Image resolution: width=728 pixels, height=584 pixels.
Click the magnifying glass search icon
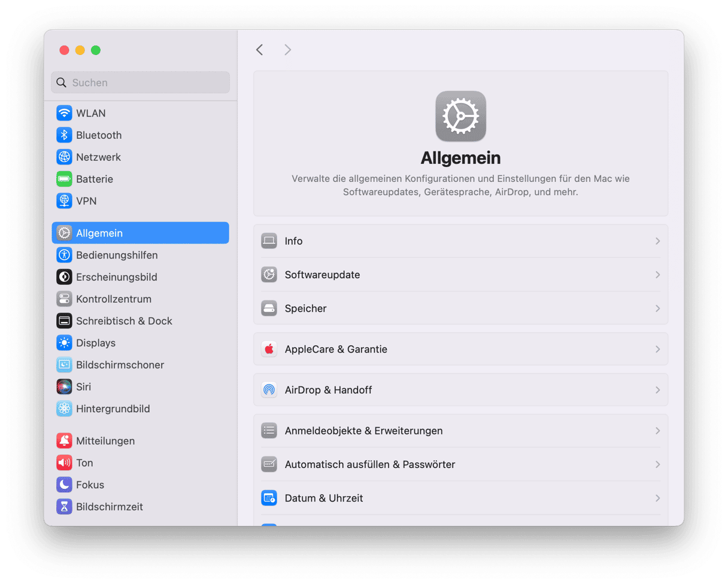61,83
